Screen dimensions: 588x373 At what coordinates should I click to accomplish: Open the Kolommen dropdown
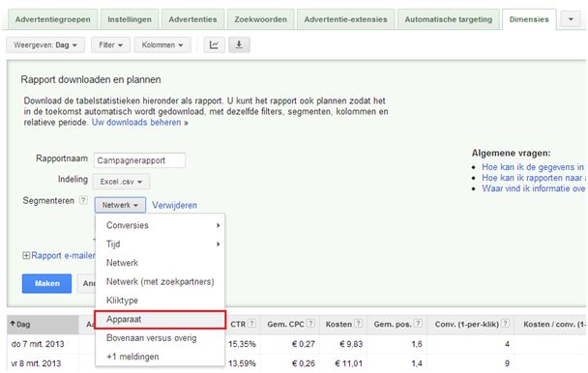coord(162,45)
